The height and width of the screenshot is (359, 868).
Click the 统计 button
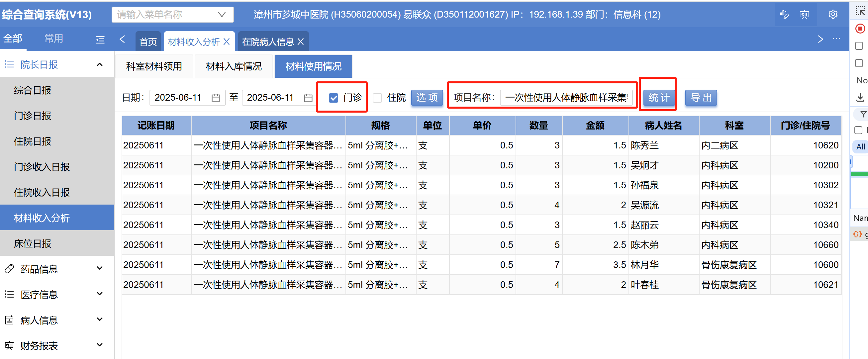(659, 98)
